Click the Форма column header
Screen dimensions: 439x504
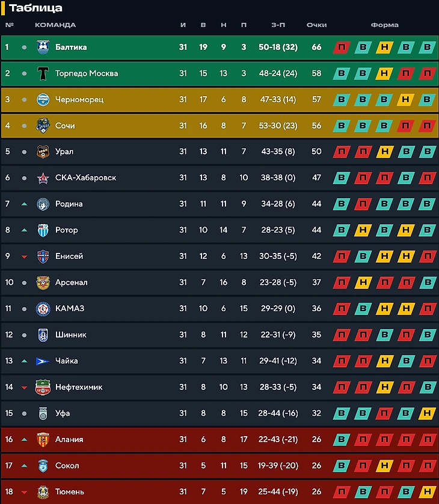384,25
